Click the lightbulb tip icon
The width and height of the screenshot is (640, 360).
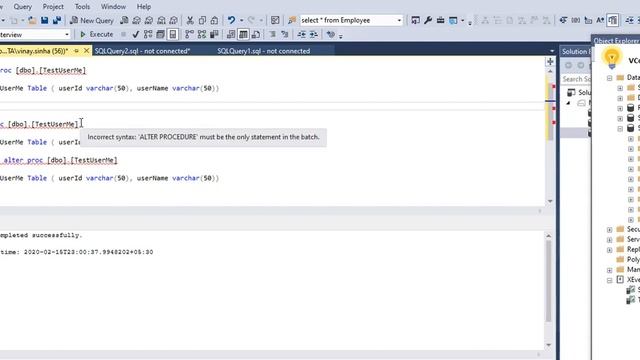[611, 58]
